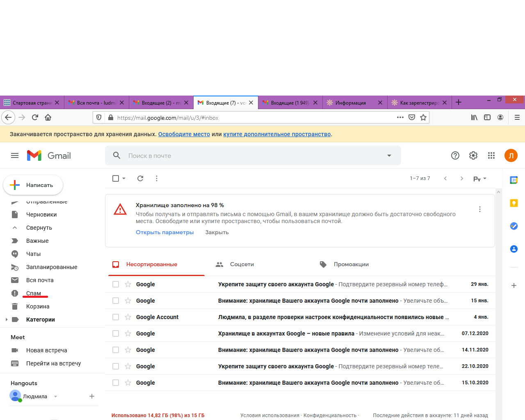Star the Google email dated 15.10.2020
Screen dimensions: 525x420
coord(128,383)
